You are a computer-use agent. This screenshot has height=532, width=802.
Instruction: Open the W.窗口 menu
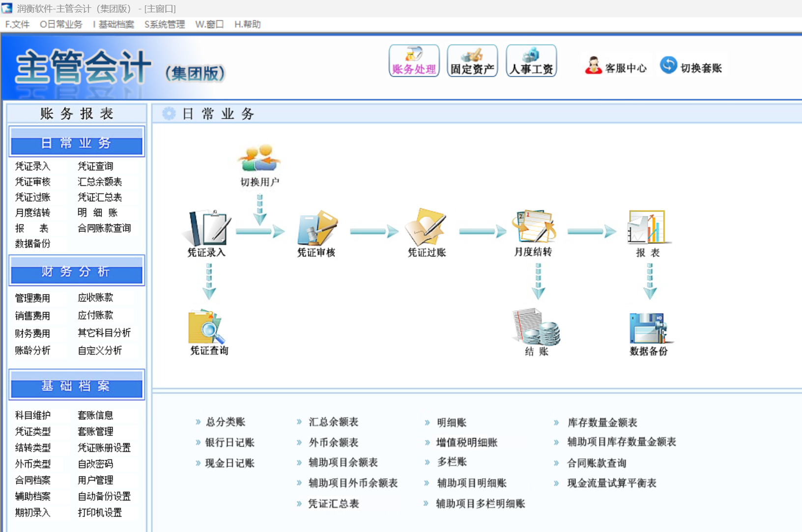(x=209, y=25)
